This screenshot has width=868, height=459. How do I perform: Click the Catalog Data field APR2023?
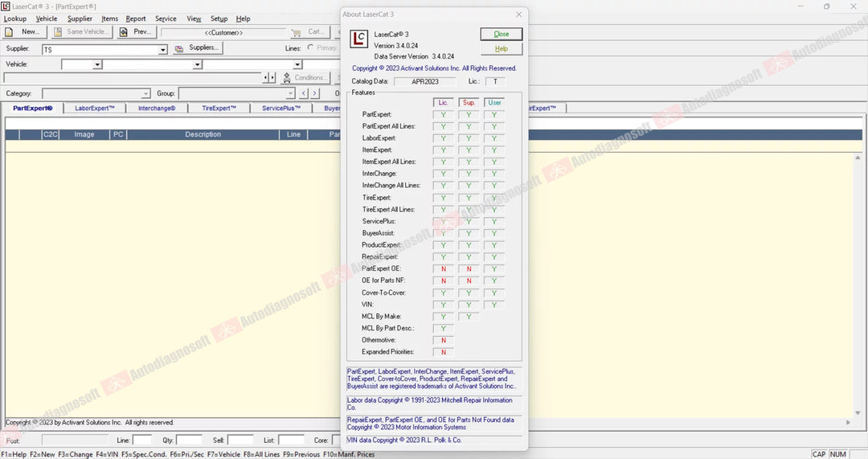click(424, 81)
